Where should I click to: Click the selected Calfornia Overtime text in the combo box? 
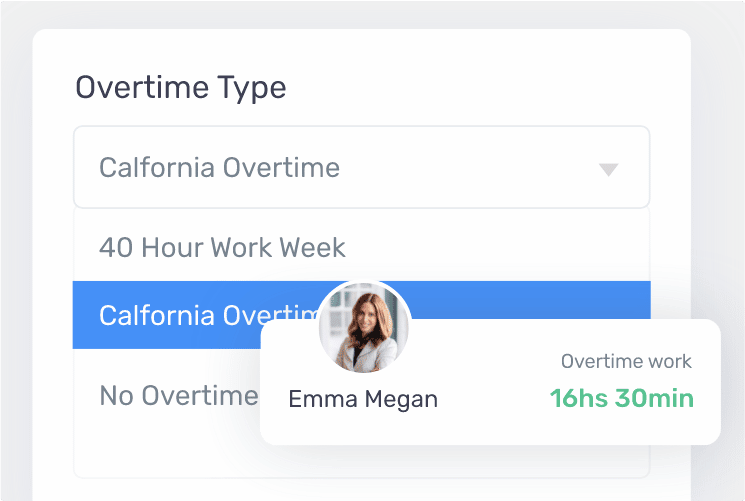click(220, 167)
